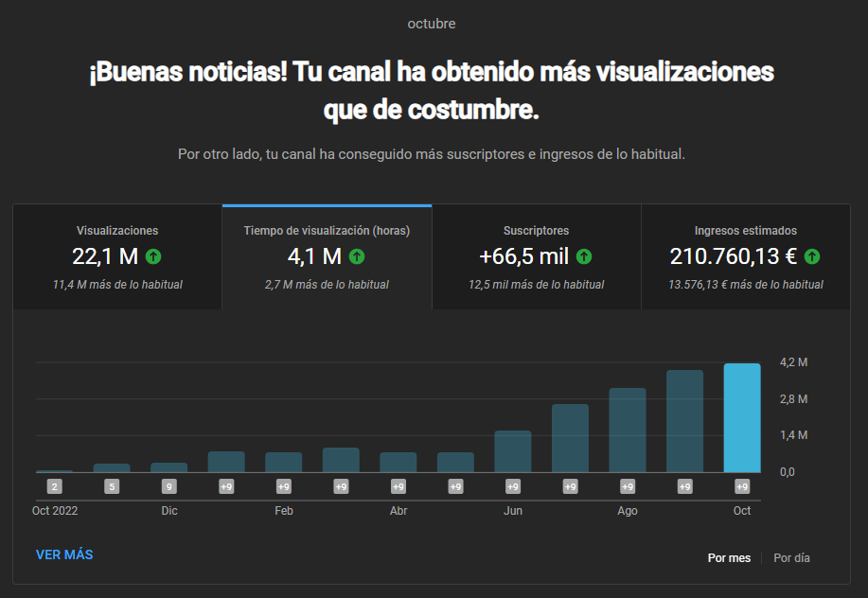Select Tiempo de visualización (horas) tab
The image size is (868, 598).
(x=327, y=257)
